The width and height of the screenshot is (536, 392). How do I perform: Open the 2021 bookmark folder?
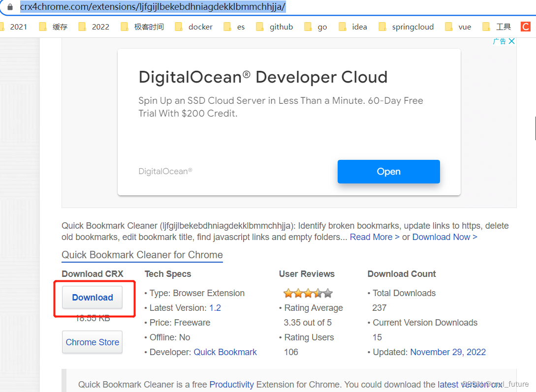click(14, 27)
